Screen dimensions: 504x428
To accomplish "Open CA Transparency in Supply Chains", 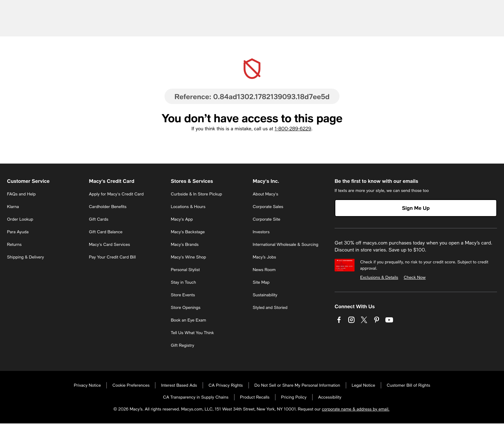I will coord(195,397).
